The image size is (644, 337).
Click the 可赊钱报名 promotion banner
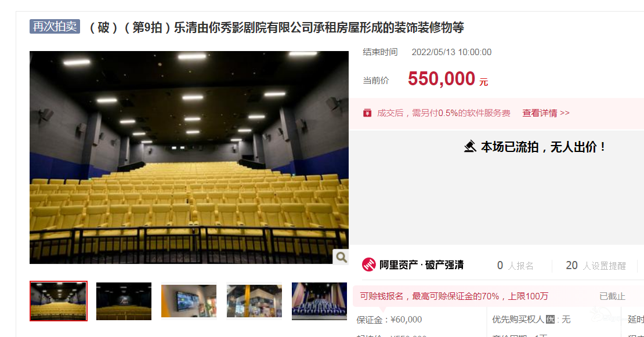(x=454, y=296)
